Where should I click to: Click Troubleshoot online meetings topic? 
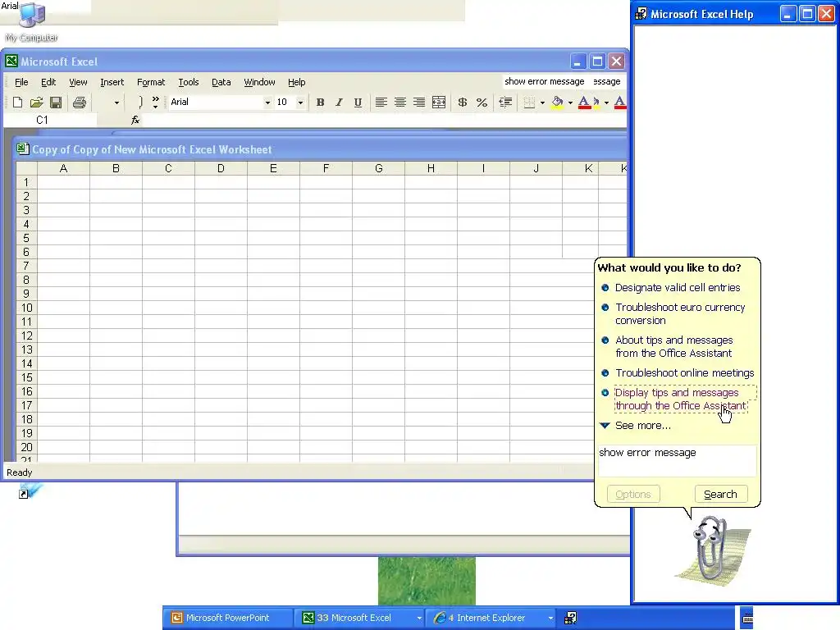coord(685,373)
